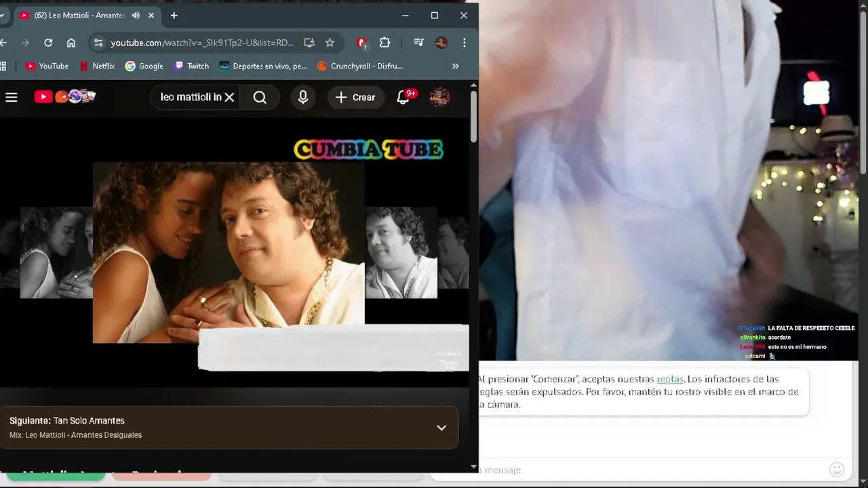Expand the Siguiente playlist panel chevron
868x488 pixels.
click(x=441, y=428)
